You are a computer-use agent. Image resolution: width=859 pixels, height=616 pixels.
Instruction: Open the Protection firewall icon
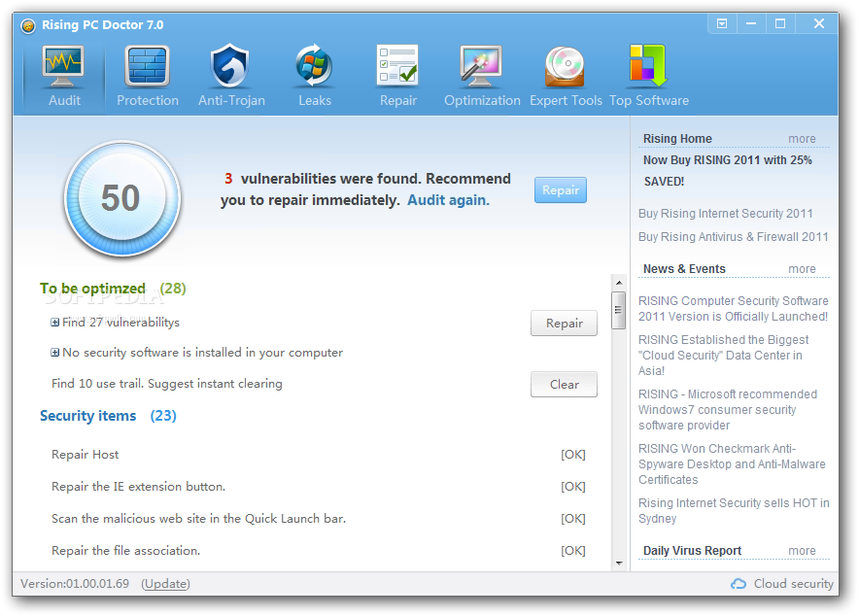(147, 66)
